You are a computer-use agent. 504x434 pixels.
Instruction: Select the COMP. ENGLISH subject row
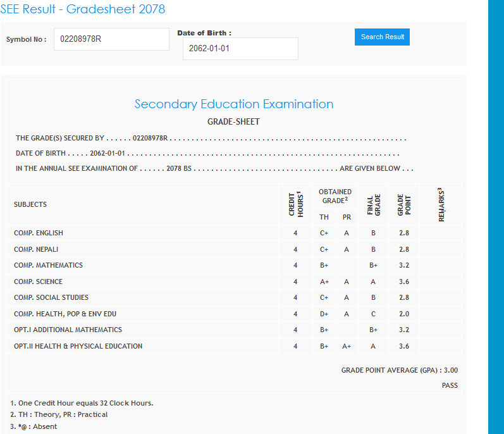click(39, 233)
